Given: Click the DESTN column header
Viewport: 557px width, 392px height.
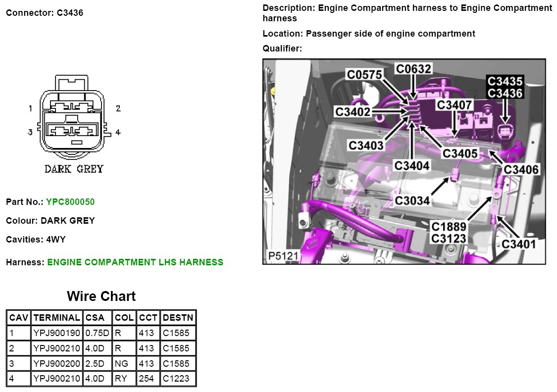Looking at the screenshot, I should (178, 317).
